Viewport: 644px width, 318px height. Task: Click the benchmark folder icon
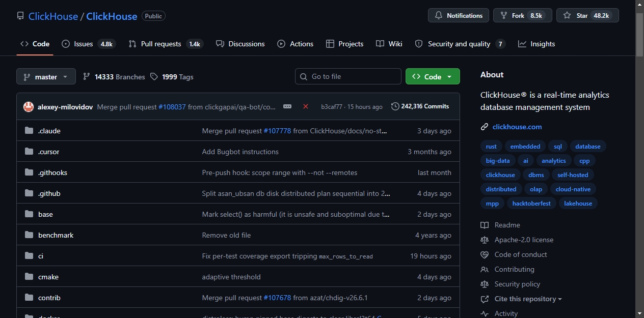pyautogui.click(x=29, y=235)
